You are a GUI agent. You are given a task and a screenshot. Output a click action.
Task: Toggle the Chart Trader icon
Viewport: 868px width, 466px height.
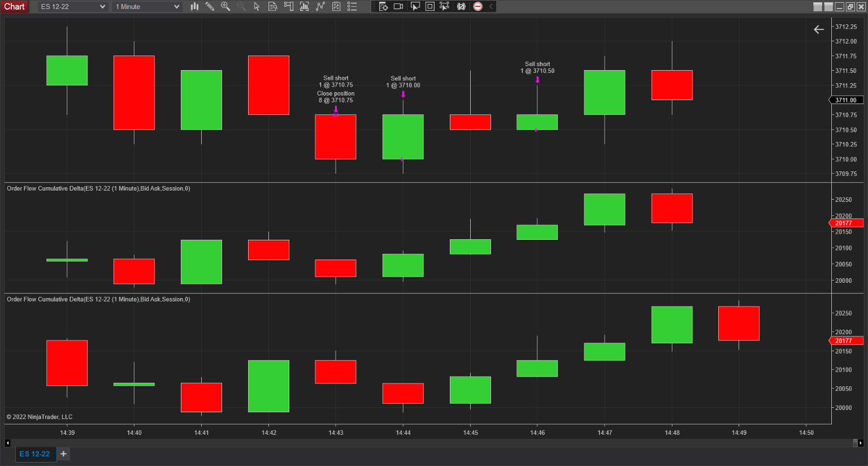click(x=288, y=6)
